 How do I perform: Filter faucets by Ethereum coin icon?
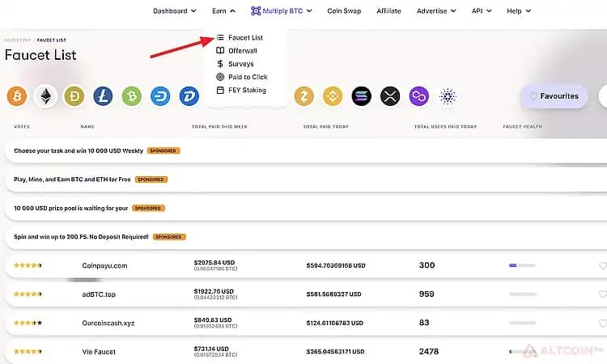click(x=45, y=96)
